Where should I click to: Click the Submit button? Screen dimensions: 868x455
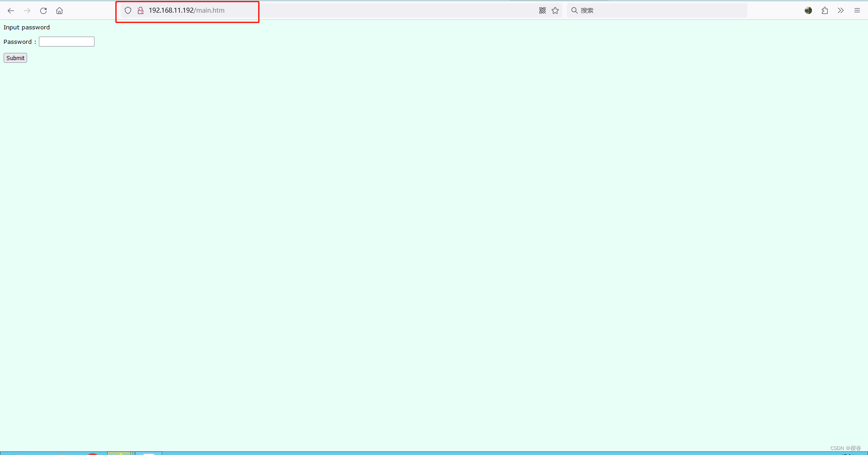coord(15,58)
